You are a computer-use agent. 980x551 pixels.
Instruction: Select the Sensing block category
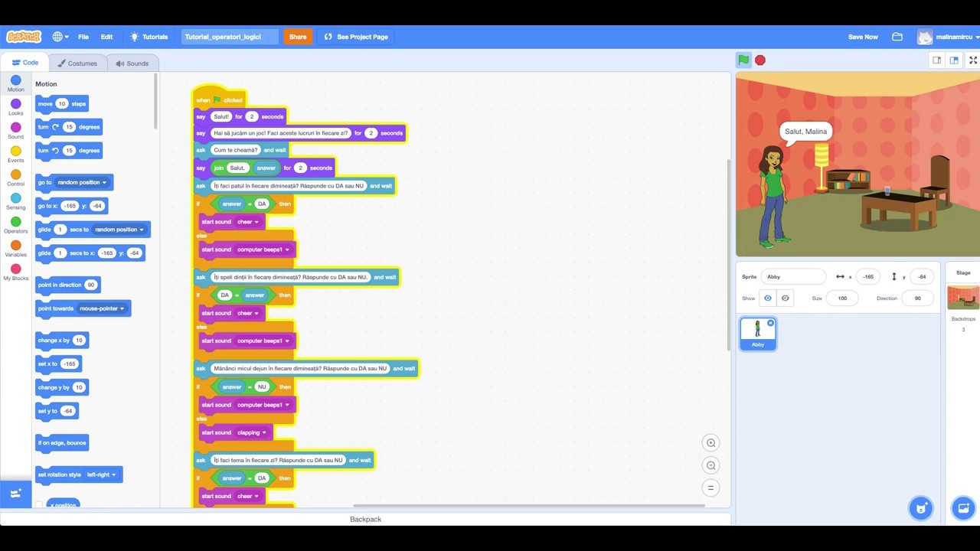[x=15, y=202]
